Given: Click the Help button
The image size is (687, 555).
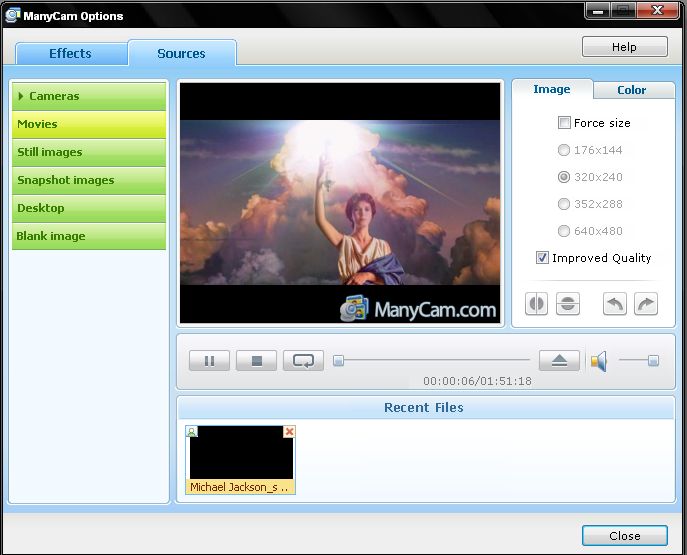Looking at the screenshot, I should click(x=624, y=47).
